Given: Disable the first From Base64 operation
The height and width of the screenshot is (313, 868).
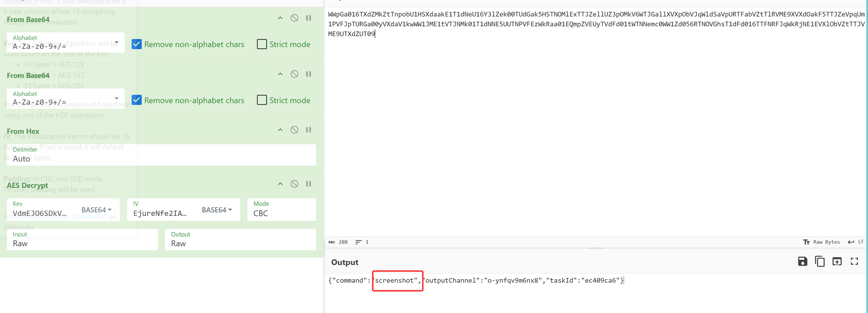Looking at the screenshot, I should pyautogui.click(x=294, y=18).
